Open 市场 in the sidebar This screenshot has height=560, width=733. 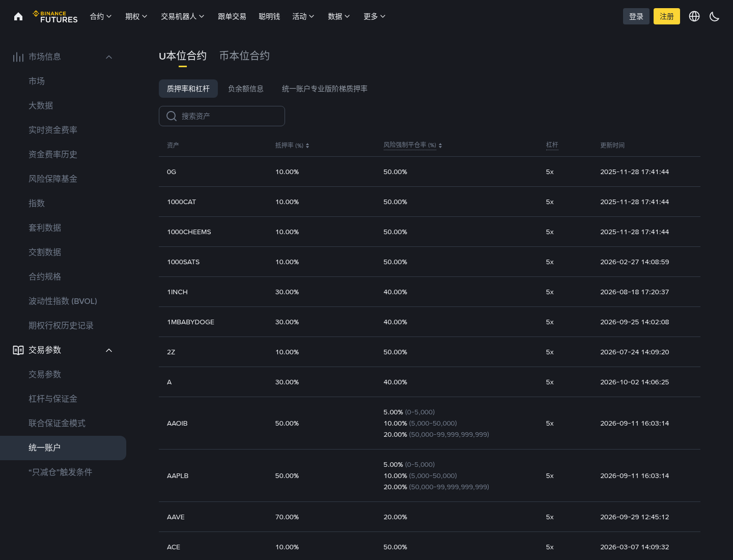(x=37, y=81)
